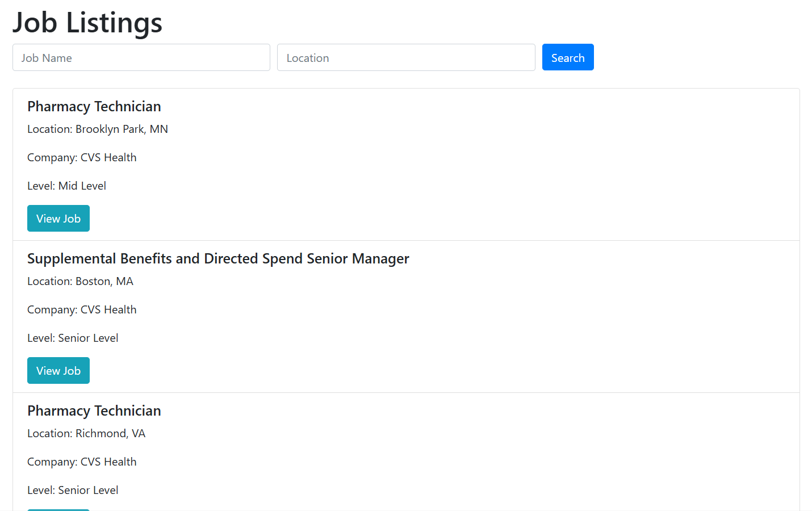Select the Job Listings page heading
Screen dimensions: 812x511
(x=87, y=23)
